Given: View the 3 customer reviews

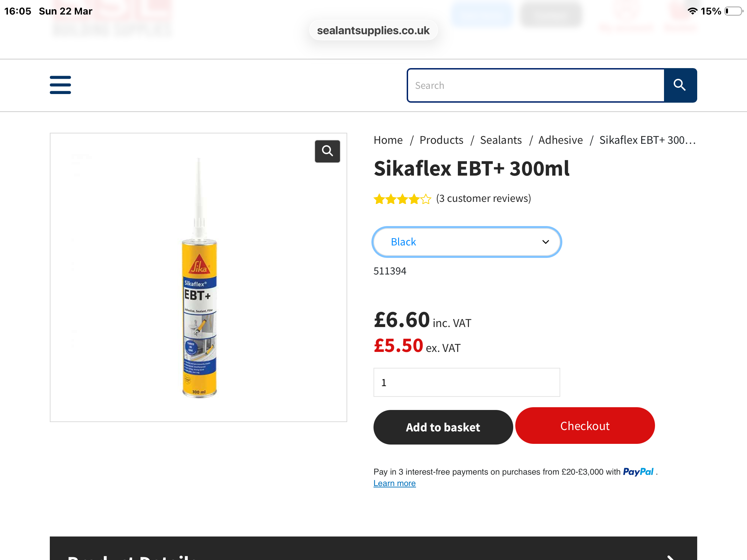Looking at the screenshot, I should tap(483, 198).
